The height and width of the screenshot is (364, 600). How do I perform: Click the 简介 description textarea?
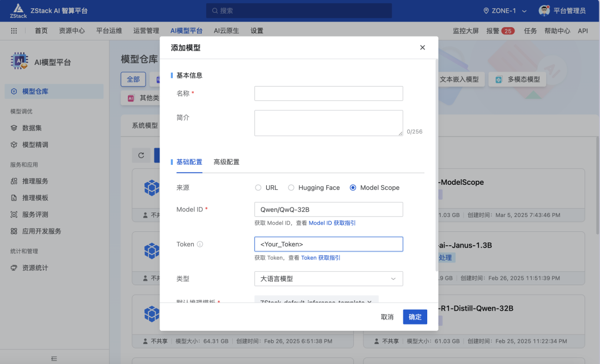click(329, 123)
